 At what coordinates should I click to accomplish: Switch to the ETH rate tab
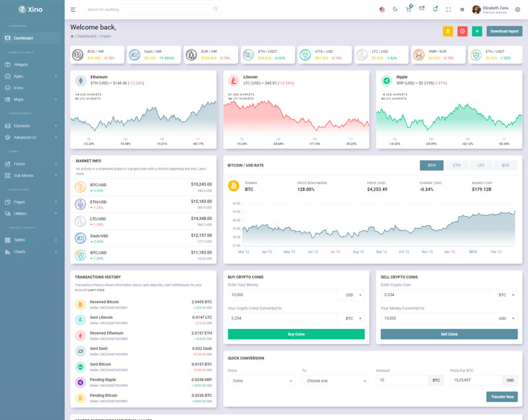click(456, 165)
